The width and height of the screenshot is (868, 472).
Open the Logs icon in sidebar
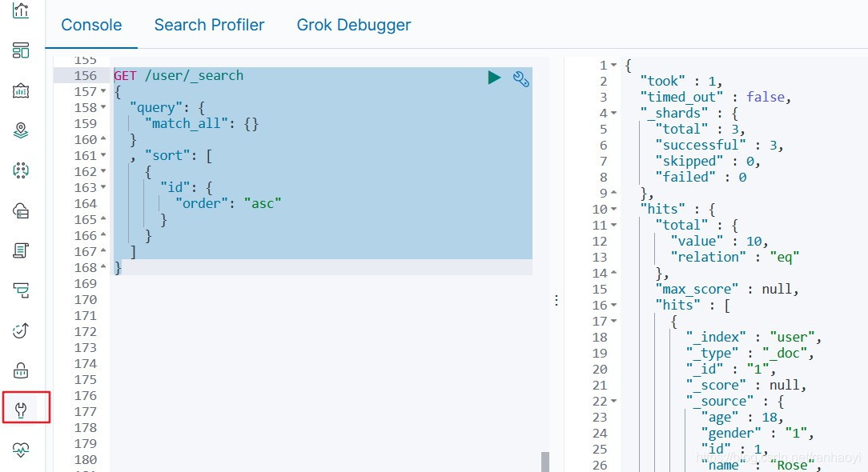point(21,250)
